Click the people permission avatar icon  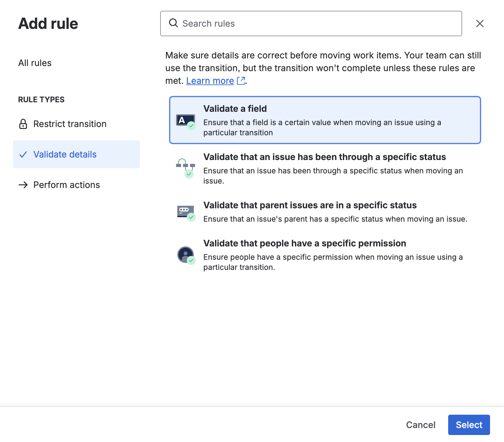186,255
